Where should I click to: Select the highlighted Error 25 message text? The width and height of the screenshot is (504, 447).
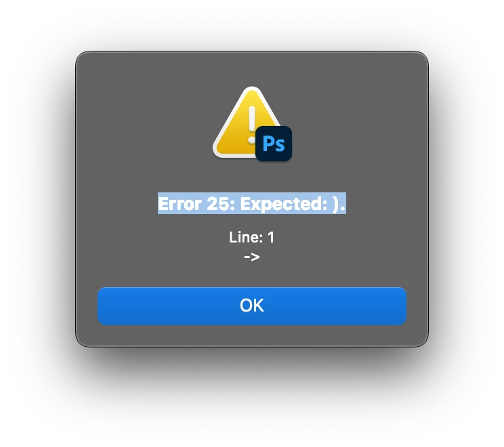click(x=252, y=203)
